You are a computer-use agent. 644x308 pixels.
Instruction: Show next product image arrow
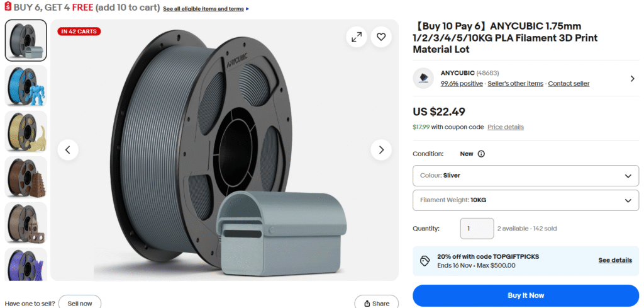click(381, 150)
